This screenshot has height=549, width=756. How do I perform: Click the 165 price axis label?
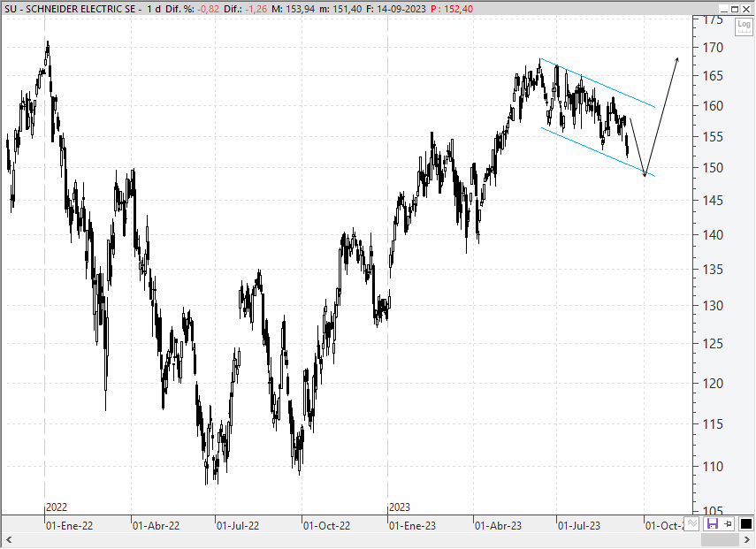pos(713,76)
